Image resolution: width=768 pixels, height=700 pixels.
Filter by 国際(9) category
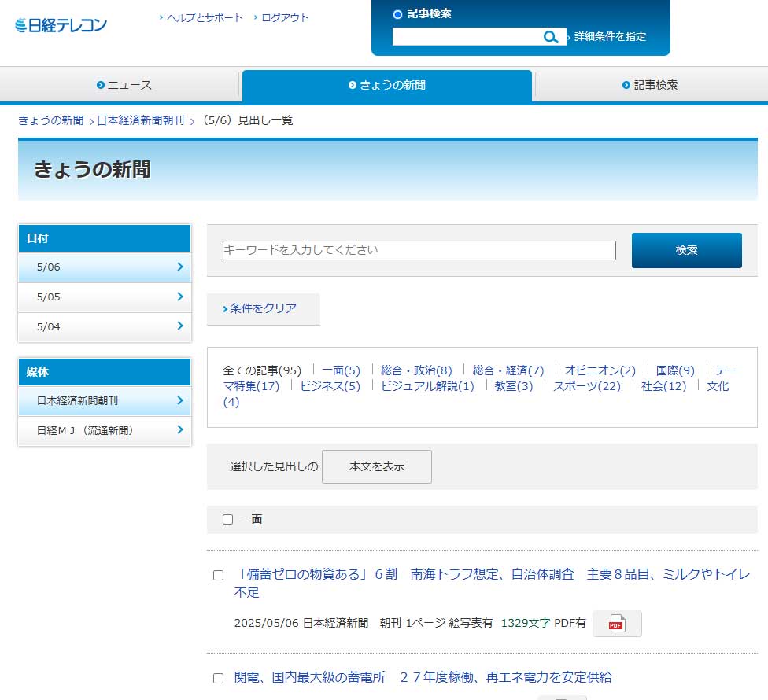pos(675,370)
